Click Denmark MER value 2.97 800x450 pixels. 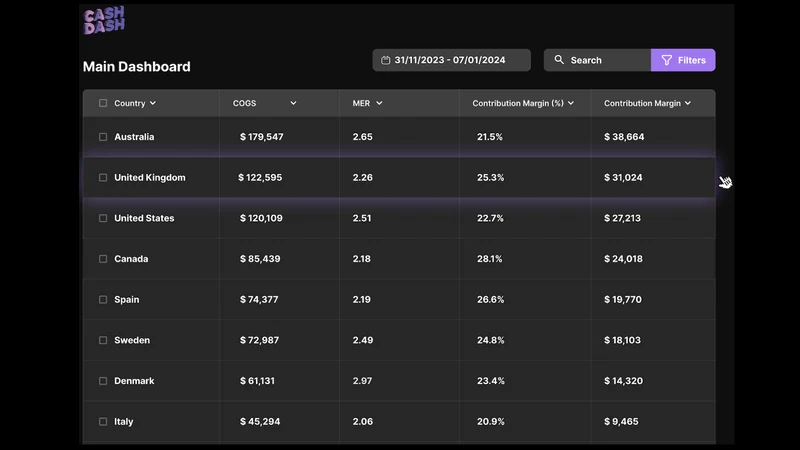[362, 381]
